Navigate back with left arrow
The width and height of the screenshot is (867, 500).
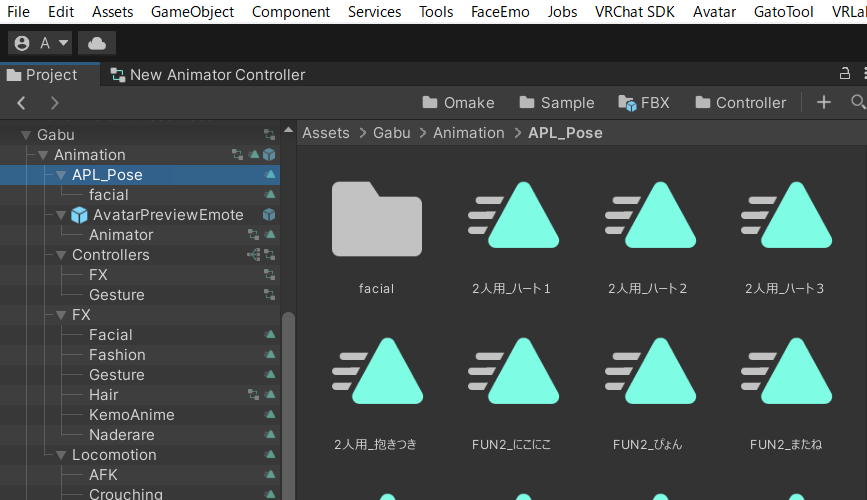click(x=22, y=102)
